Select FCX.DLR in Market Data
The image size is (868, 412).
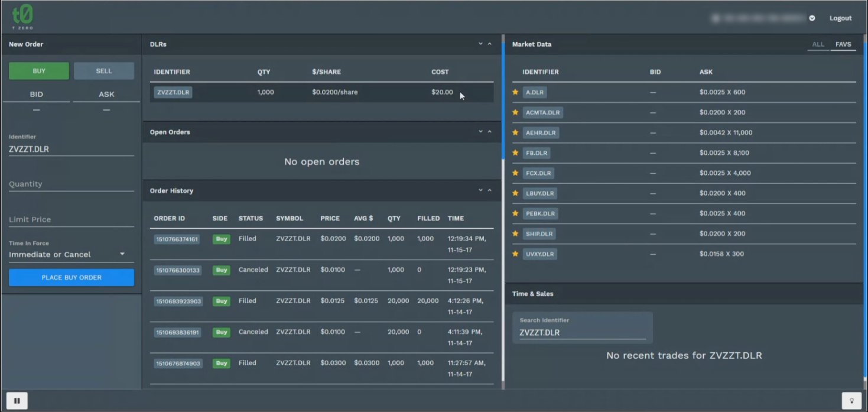pos(538,173)
